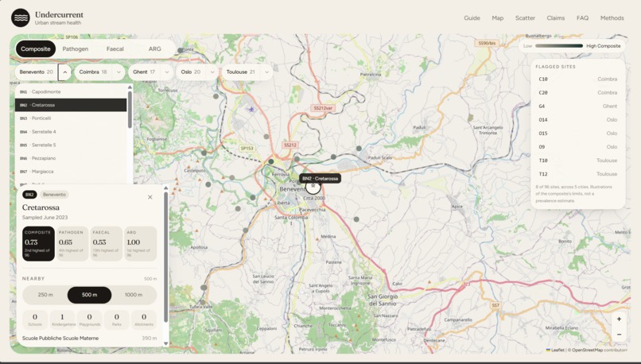
Task: Open the Leaflet attribution link
Action: point(555,350)
